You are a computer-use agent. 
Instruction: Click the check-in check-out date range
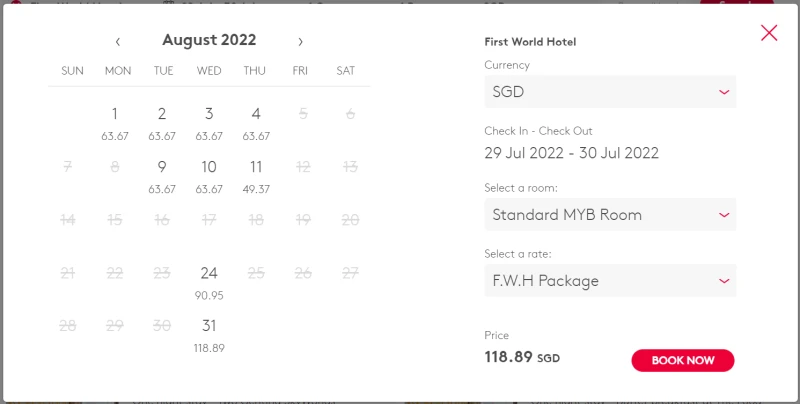[x=571, y=153]
